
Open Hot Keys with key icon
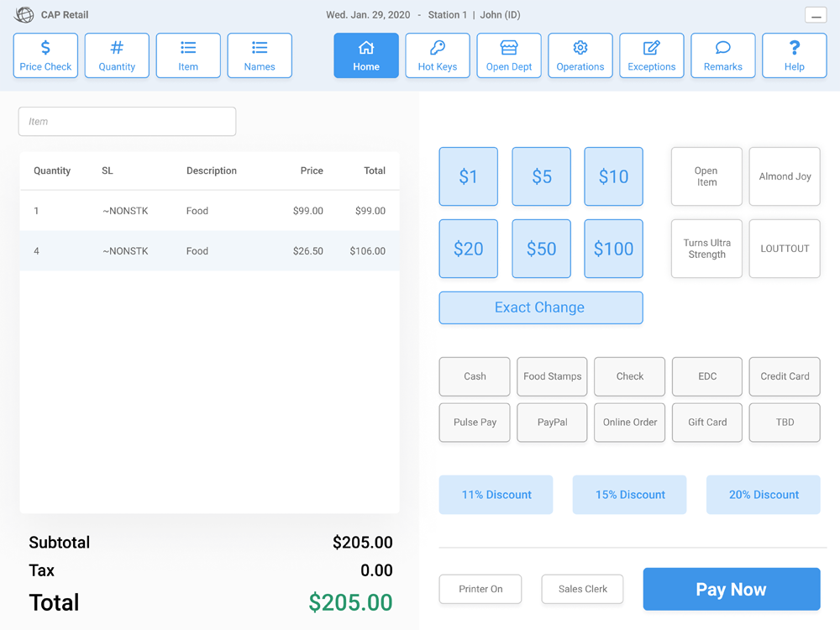pos(438,55)
